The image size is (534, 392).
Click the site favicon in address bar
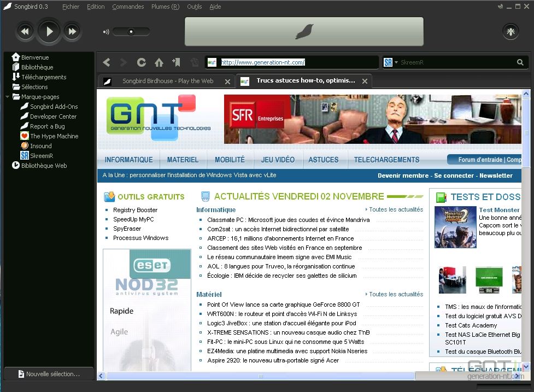click(x=212, y=62)
